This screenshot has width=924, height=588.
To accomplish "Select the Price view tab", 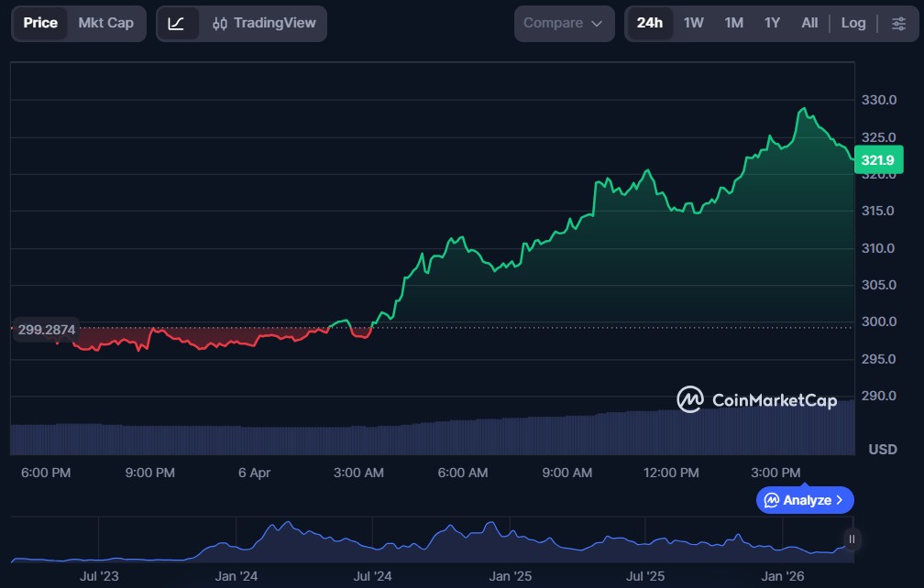I will (40, 24).
